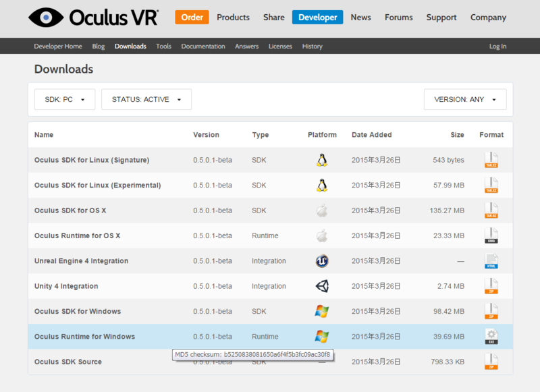Click the ZIP icon for Unity 4 Integration

point(491,285)
